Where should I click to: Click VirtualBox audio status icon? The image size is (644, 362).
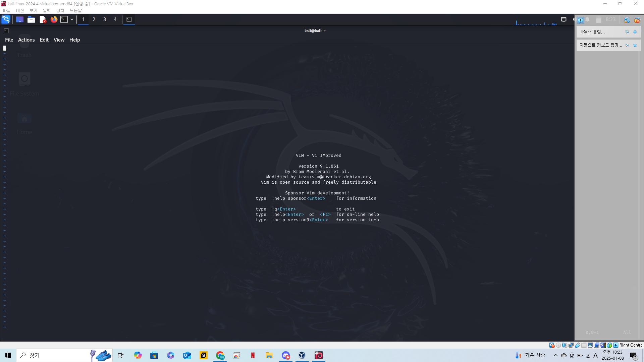coord(565,345)
